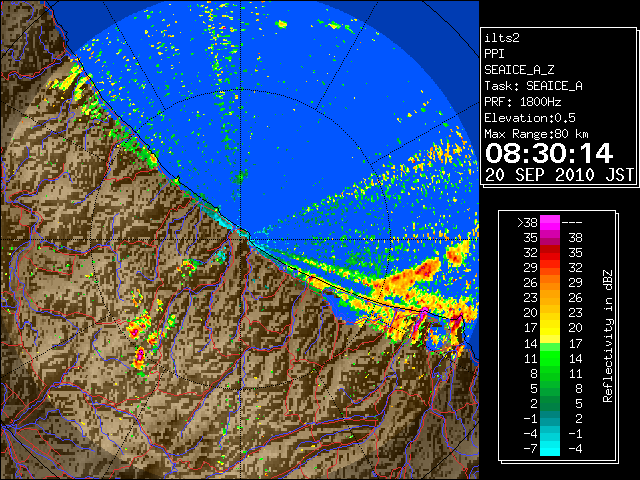Select the 'SEAICE_A_Z' product label
This screenshot has height=480, width=640.
pos(519,70)
